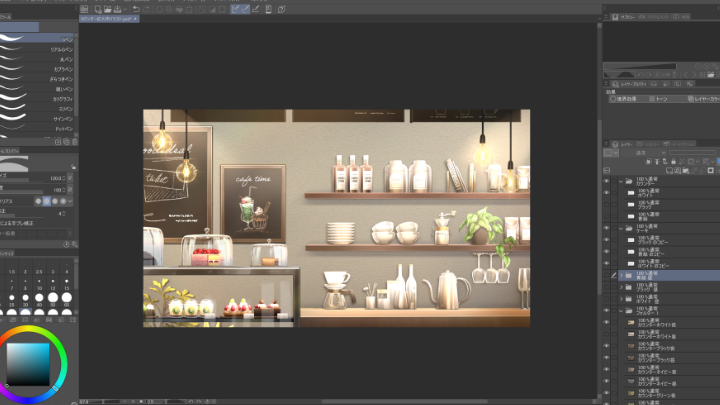Toggle Snap to Grid icon

[x=256, y=9]
